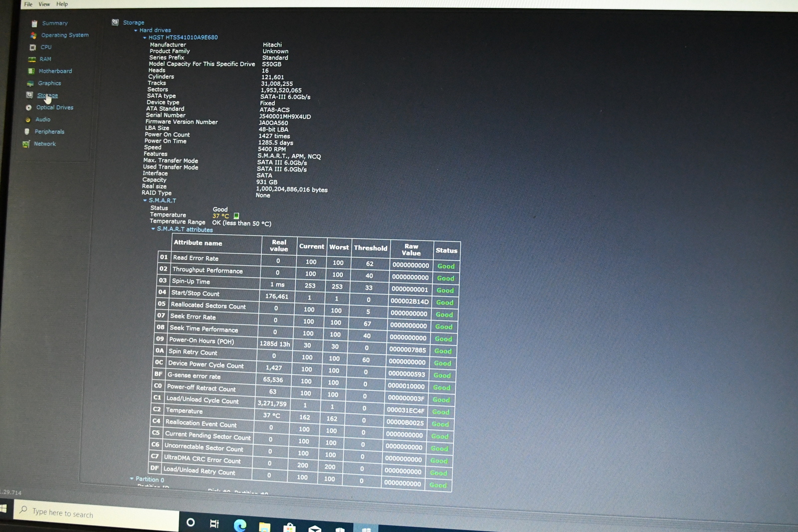The image size is (798, 532).
Task: Go to the CPU section icon
Action: [33, 47]
